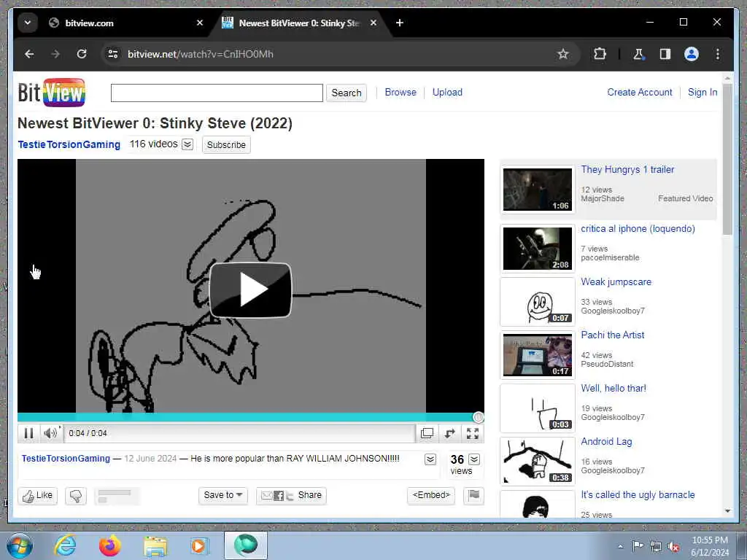Open Pachi the Artist video link
The image size is (747, 560).
click(x=613, y=335)
